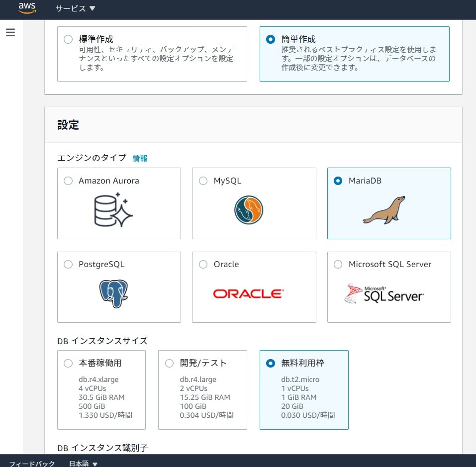Screen dimensions: 476x467
Task: Choose MySQL engine radio button
Action: (203, 181)
